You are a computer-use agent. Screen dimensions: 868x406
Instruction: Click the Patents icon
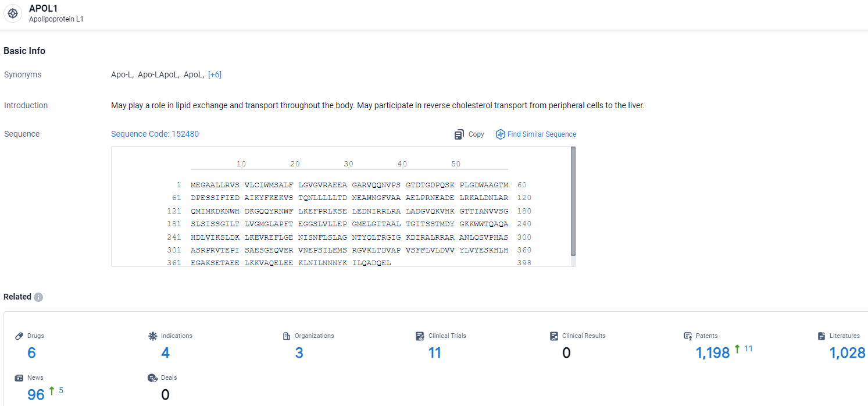pos(688,336)
